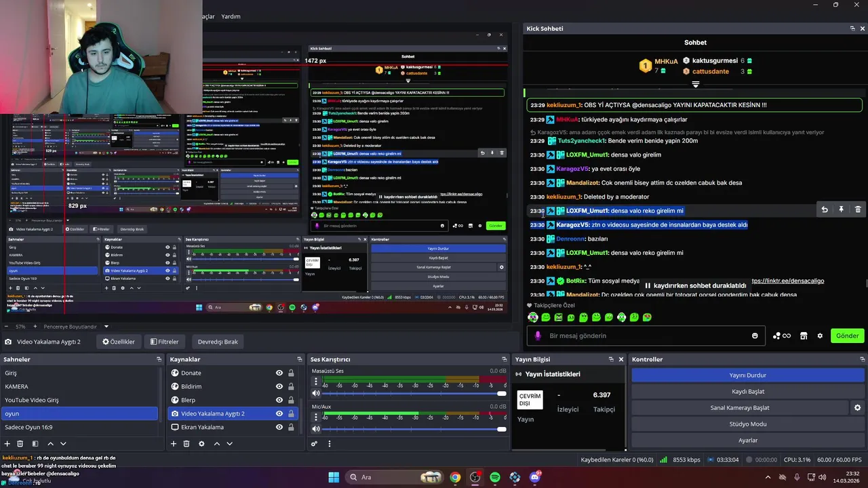Add a new scene with plus icon
Image resolution: width=868 pixels, height=488 pixels.
[7, 444]
